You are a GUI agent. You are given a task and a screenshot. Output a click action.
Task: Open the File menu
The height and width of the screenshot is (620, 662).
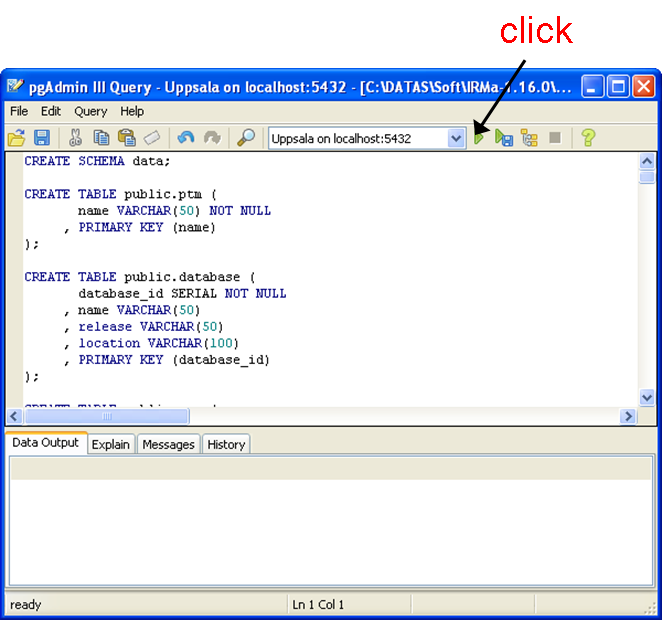19,111
